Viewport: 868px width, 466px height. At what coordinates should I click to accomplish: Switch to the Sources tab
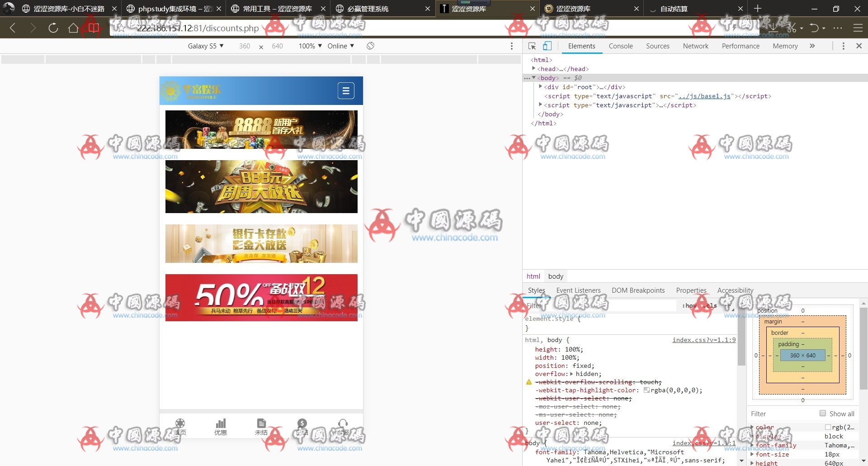click(658, 46)
